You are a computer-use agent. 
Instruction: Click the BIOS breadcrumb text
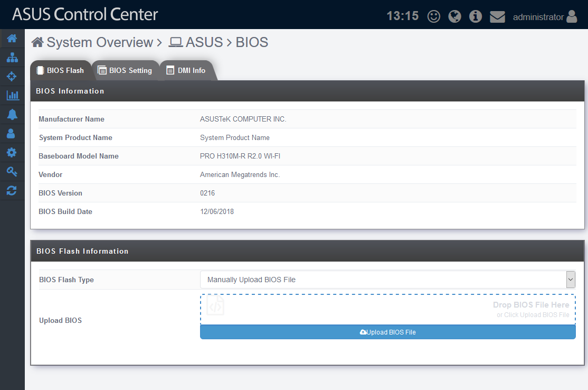point(252,42)
